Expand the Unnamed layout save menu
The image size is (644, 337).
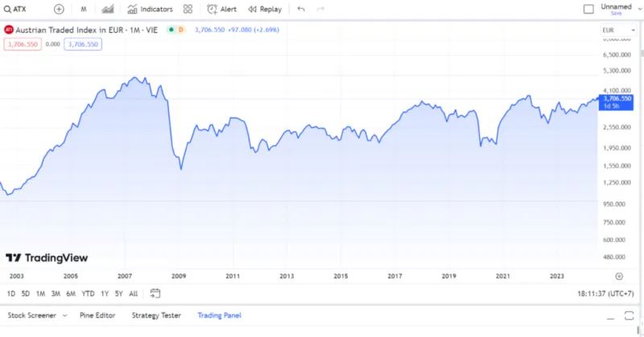[616, 9]
